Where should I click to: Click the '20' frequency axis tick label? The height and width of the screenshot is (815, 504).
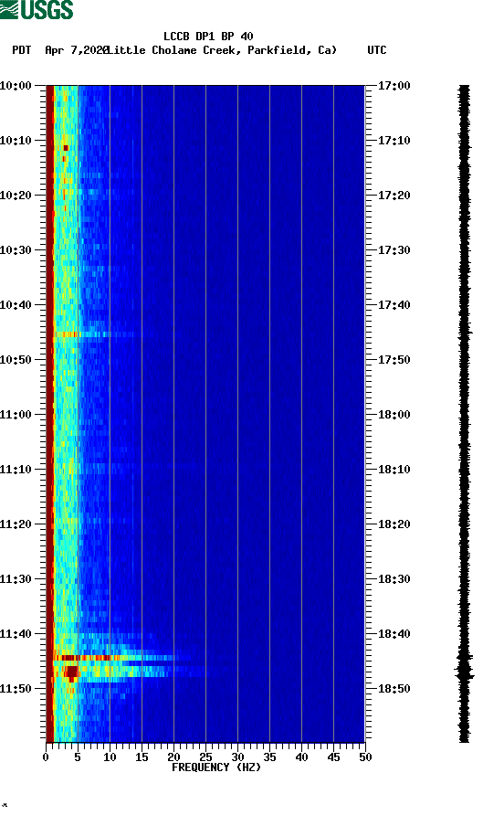[x=173, y=757]
